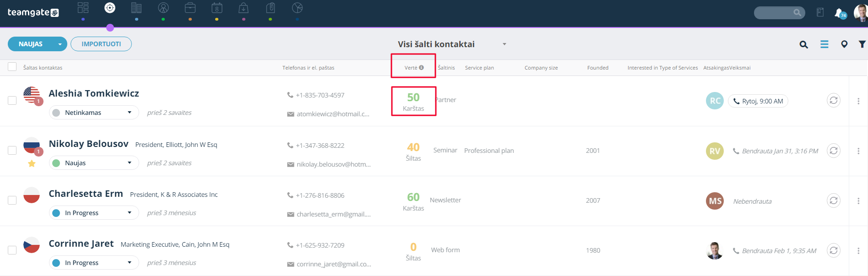Open the people contacts icon
This screenshot has width=868, height=276.
(x=163, y=8)
